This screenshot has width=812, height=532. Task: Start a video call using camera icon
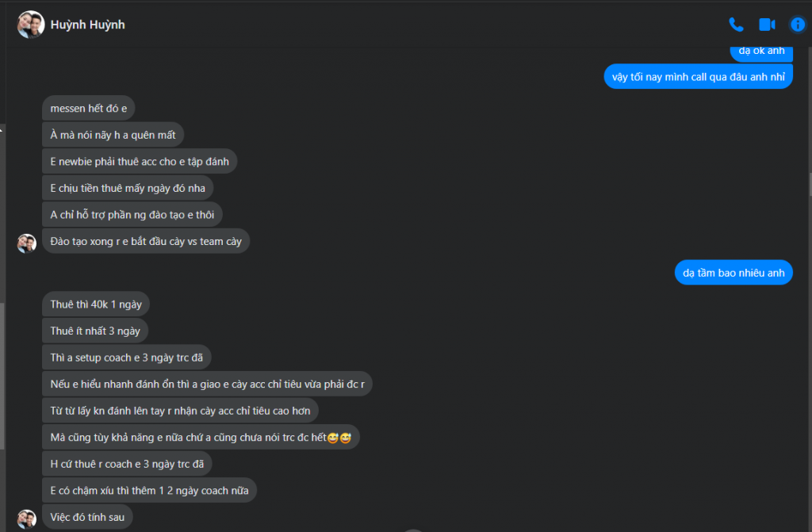pos(767,25)
